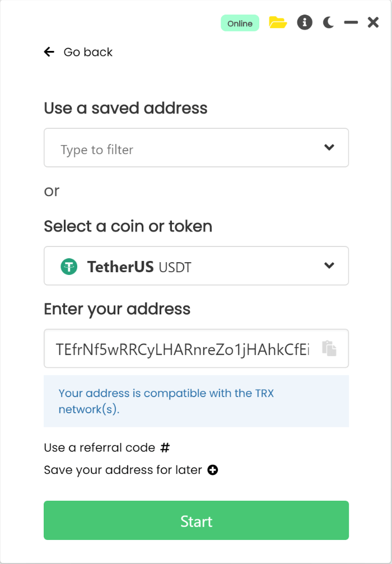Screen dimensions: 392x564
Task: Click the Tether logo in coin selector
Action: pyautogui.click(x=69, y=267)
